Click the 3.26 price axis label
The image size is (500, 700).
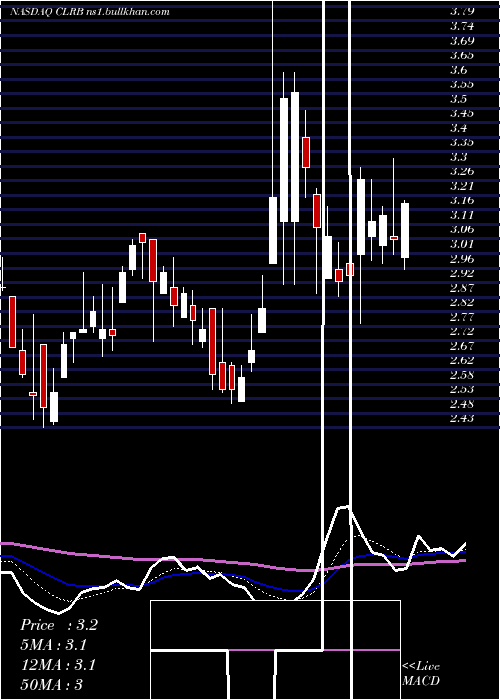tap(462, 171)
